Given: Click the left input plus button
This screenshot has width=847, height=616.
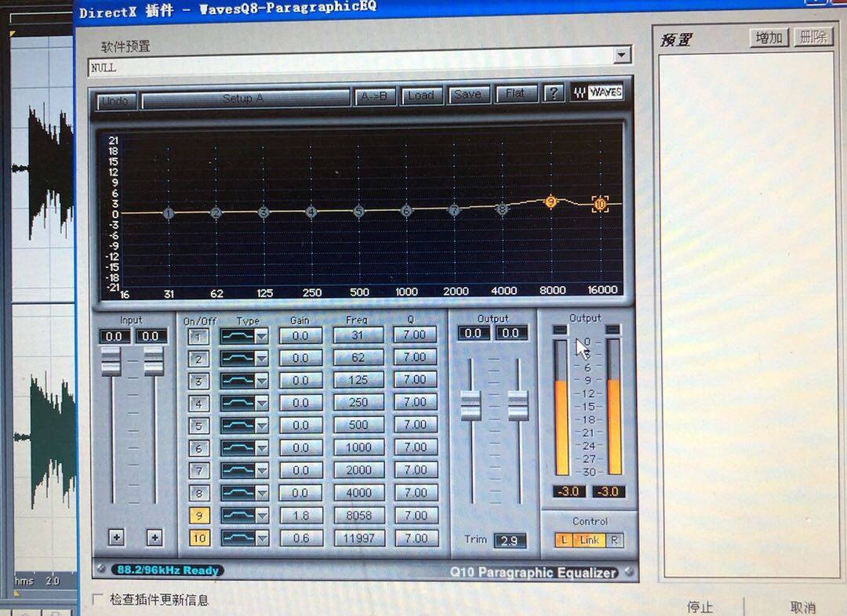Looking at the screenshot, I should (116, 537).
